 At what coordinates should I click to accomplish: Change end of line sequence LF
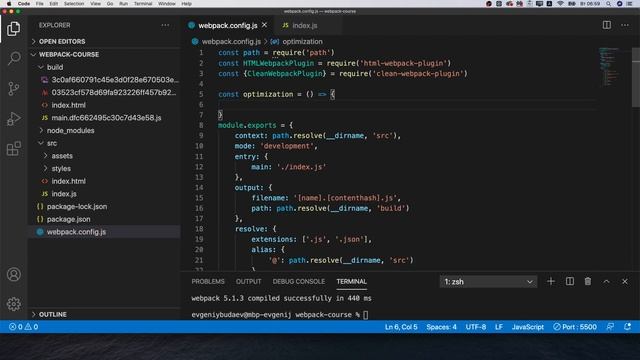click(x=499, y=327)
